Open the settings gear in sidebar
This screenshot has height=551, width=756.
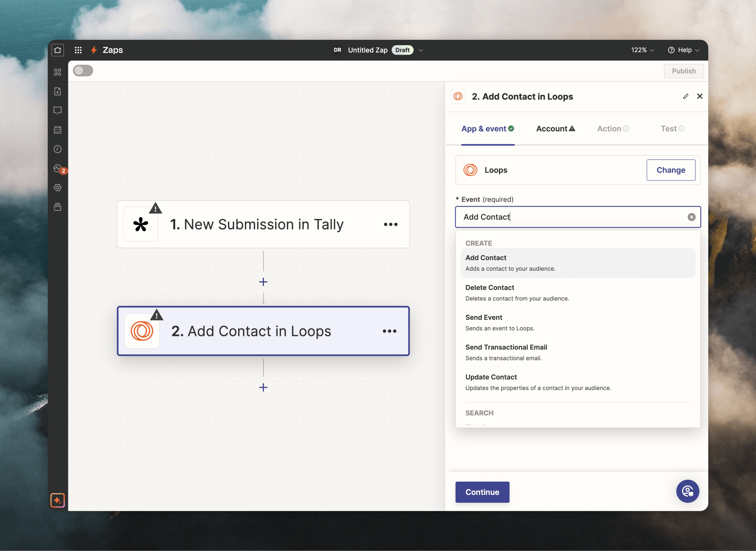(x=58, y=187)
